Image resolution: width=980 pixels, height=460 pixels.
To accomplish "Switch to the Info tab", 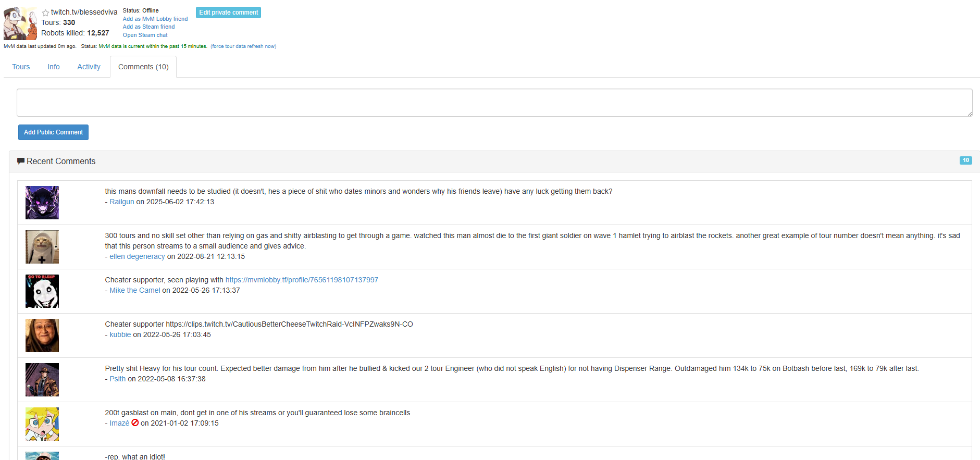I will (54, 67).
